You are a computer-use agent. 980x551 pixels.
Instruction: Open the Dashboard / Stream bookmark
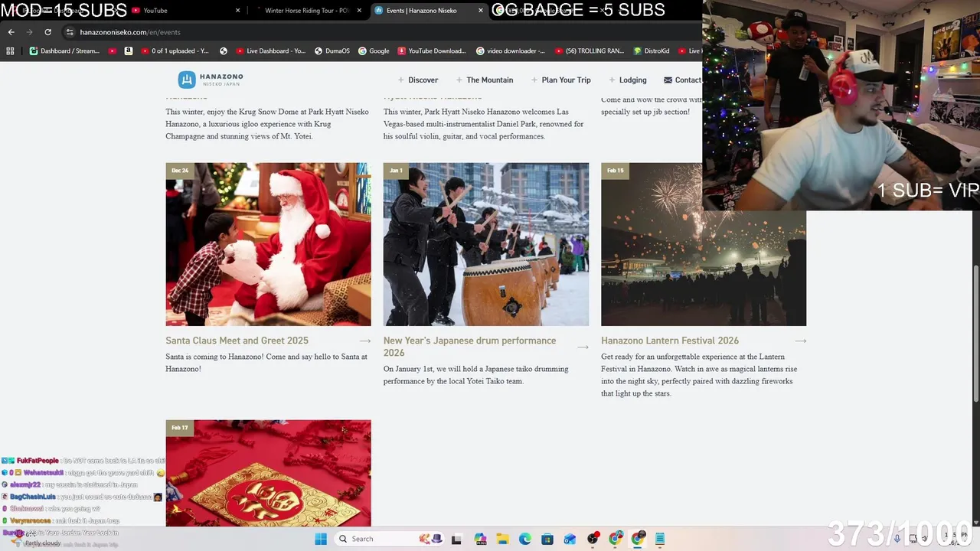(64, 51)
